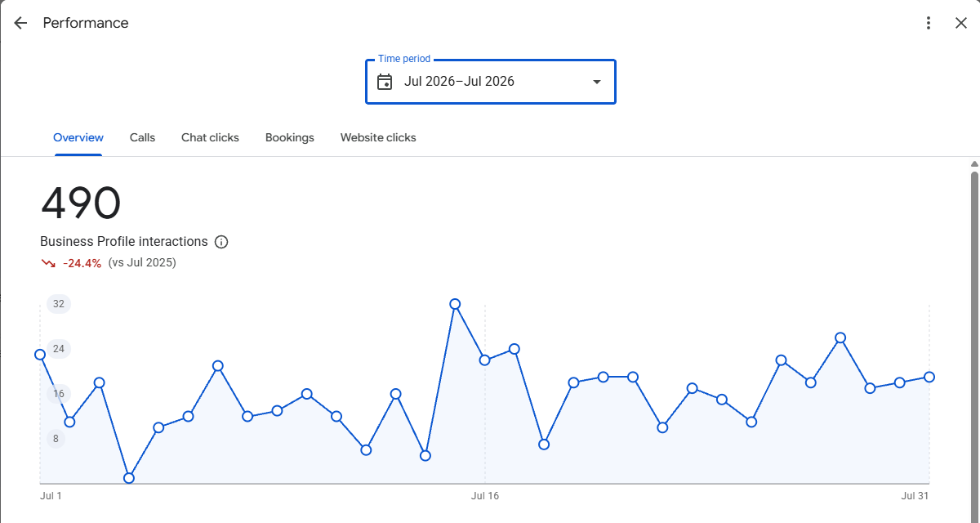Click the 24 y-axis label
The width and height of the screenshot is (980, 523).
59,349
